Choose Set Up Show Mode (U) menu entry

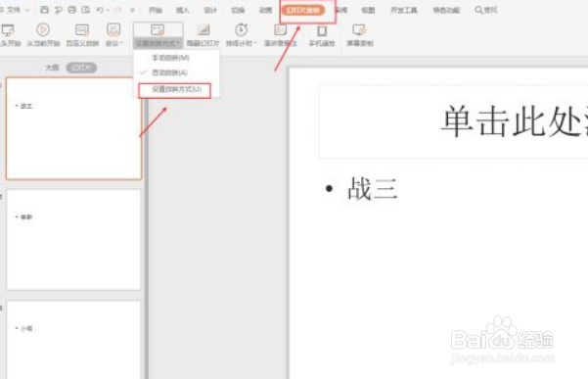click(x=176, y=89)
